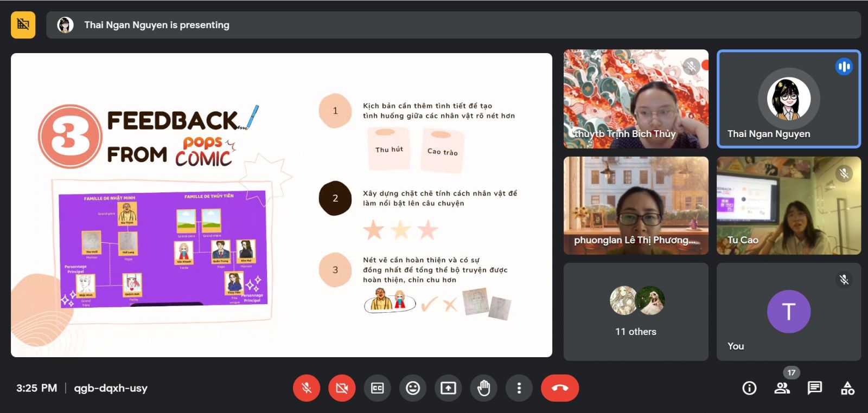Show the people participants panel

pos(782,388)
